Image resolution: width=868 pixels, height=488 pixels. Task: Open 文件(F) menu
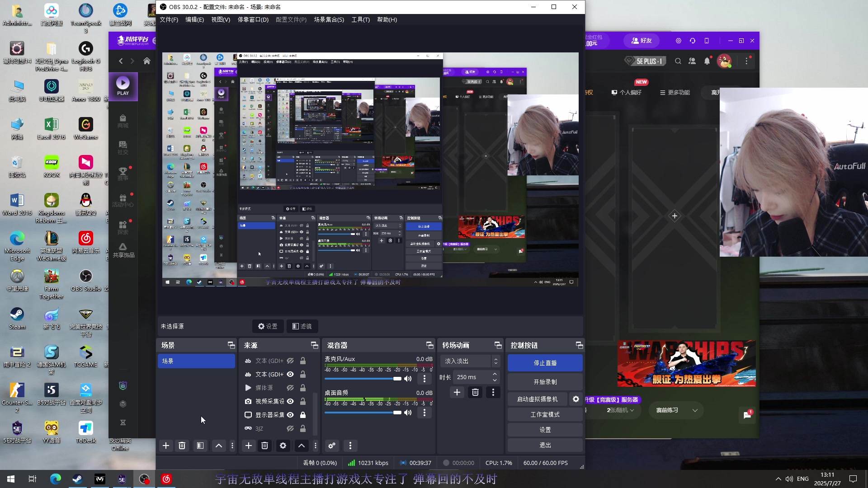coord(169,19)
